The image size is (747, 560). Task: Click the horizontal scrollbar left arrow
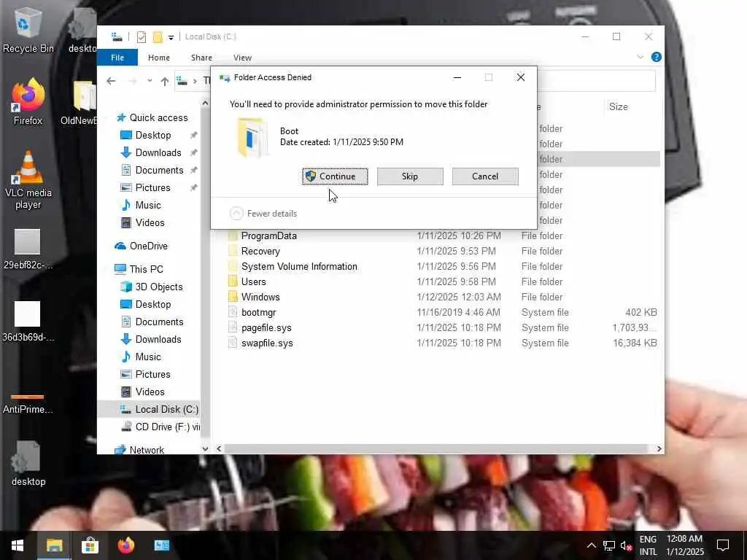[x=219, y=448]
